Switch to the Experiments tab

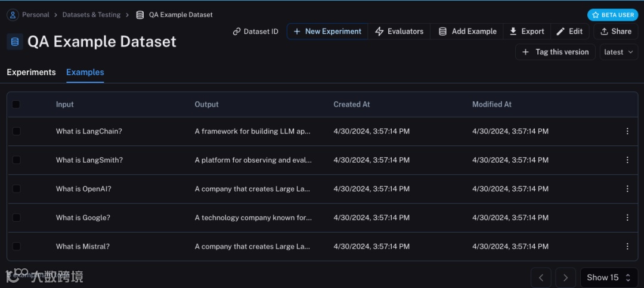pos(31,72)
